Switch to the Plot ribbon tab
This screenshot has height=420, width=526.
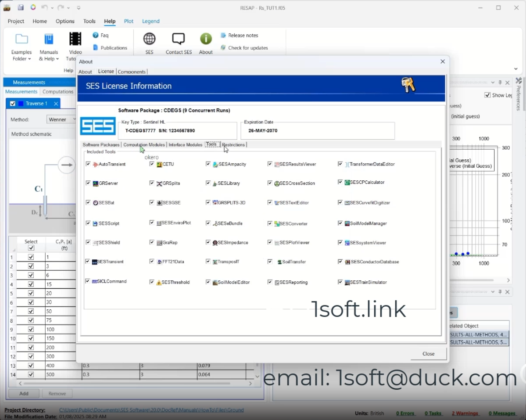[129, 21]
